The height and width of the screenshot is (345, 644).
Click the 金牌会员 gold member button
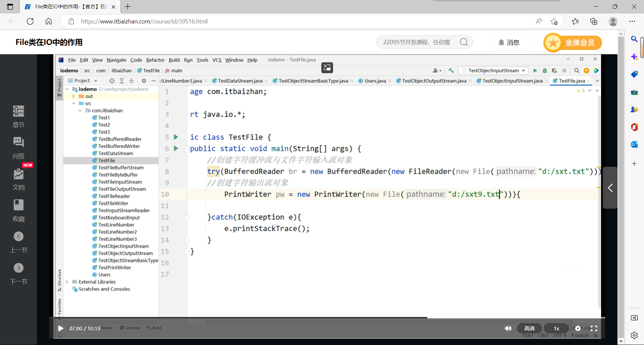point(573,43)
